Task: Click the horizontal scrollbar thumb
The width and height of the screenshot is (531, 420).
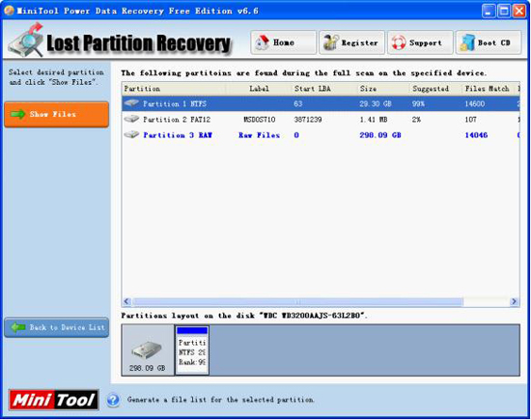Action: [x=297, y=301]
